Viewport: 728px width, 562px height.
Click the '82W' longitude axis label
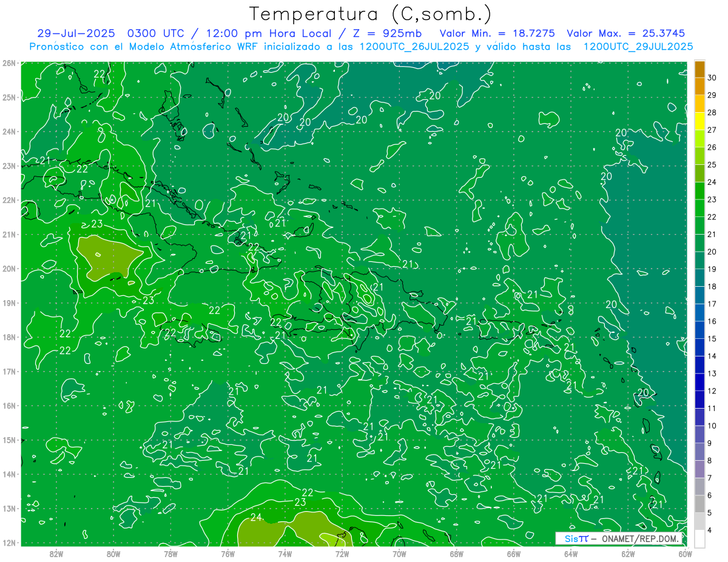click(56, 554)
